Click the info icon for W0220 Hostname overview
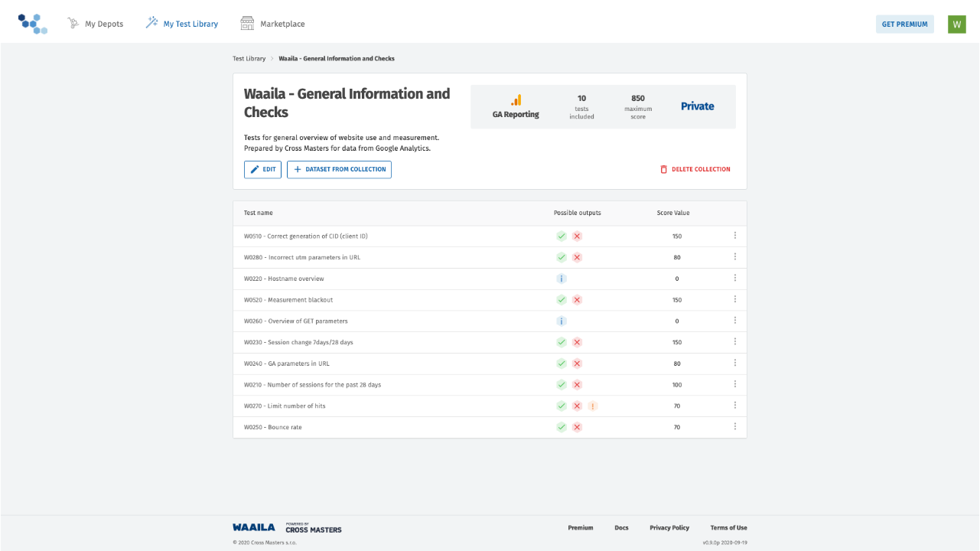980x551 pixels. pos(562,279)
